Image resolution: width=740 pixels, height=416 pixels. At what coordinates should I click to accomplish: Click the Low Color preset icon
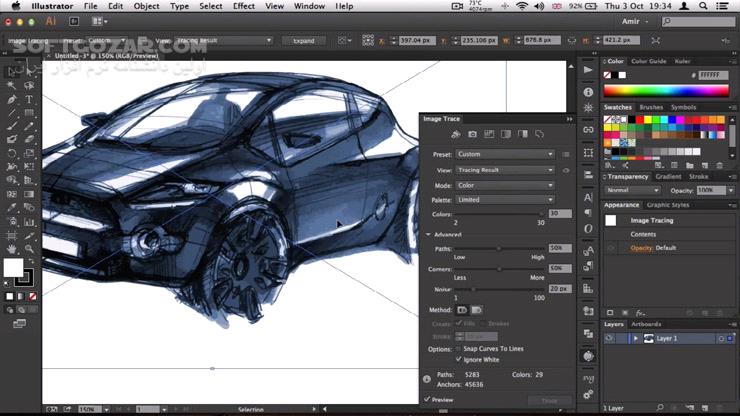click(x=489, y=135)
